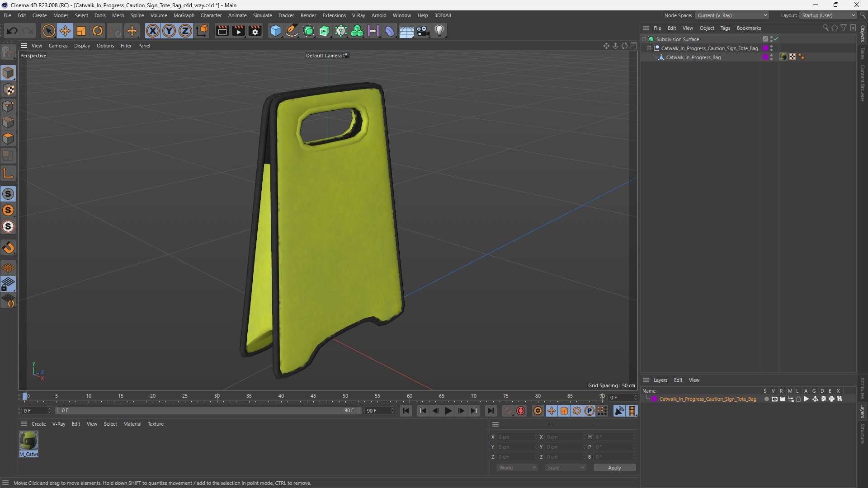Click the purple layer swatch of Catwalk_in_Progress_Bag

tap(765, 57)
